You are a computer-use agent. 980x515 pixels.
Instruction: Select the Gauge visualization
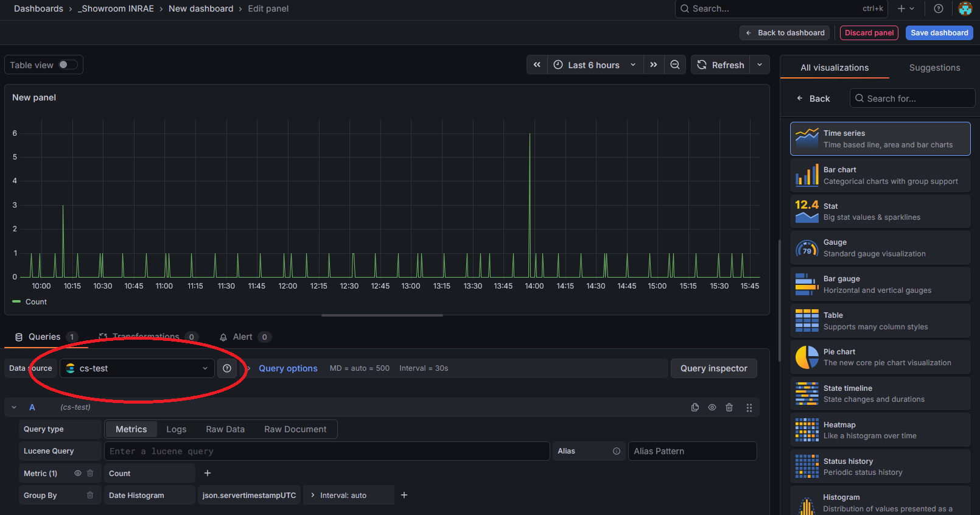(x=880, y=248)
